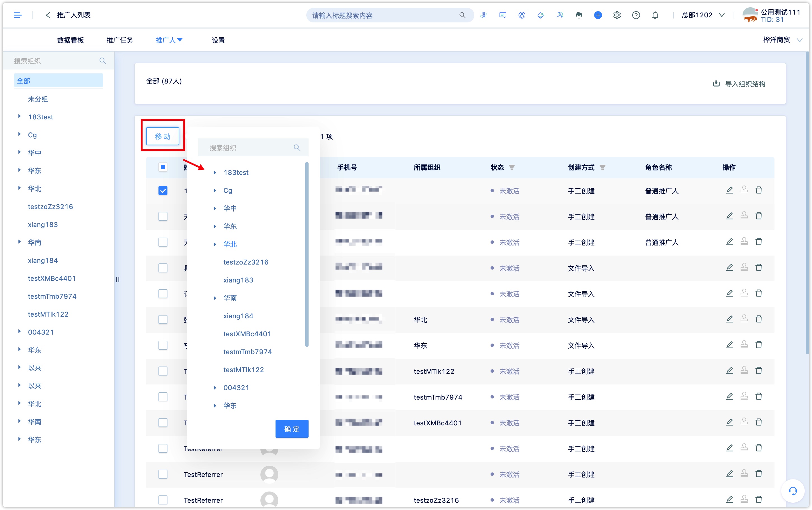Edit the testMTlk122 row via pencil icon
Image resolution: width=812 pixels, height=510 pixels.
pos(729,371)
